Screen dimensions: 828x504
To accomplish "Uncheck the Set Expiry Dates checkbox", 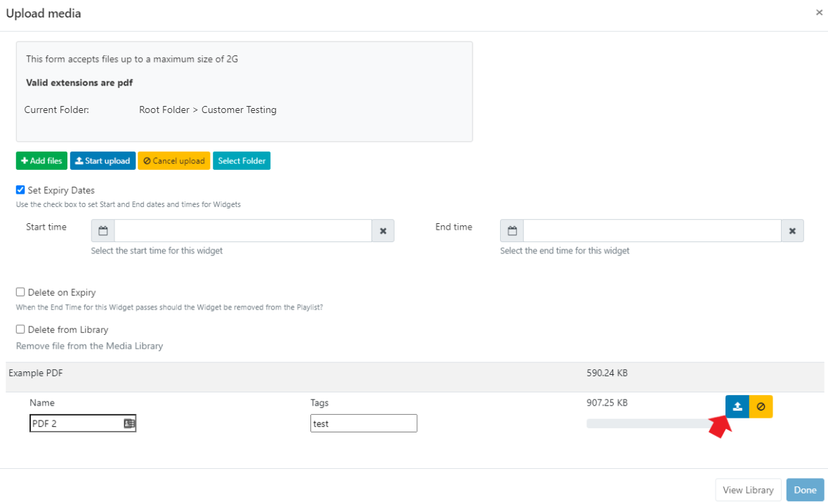I will coord(20,190).
